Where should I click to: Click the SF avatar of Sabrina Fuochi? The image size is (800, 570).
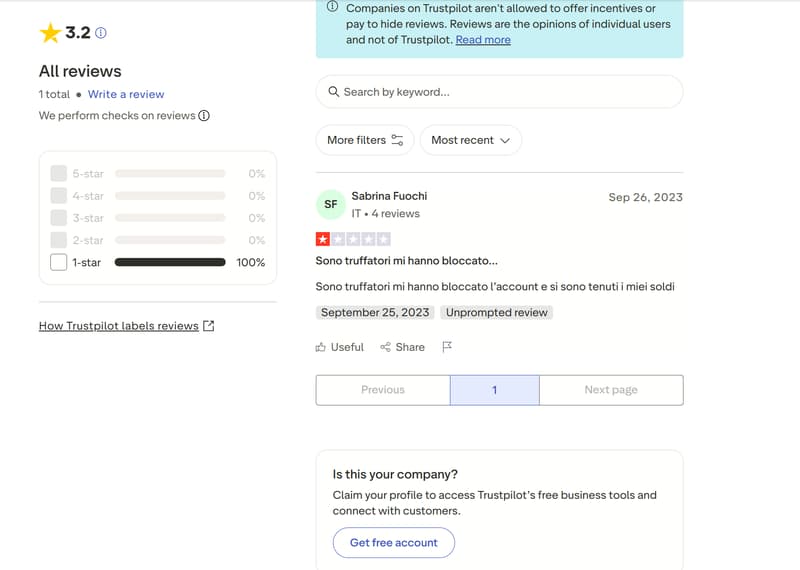(331, 204)
